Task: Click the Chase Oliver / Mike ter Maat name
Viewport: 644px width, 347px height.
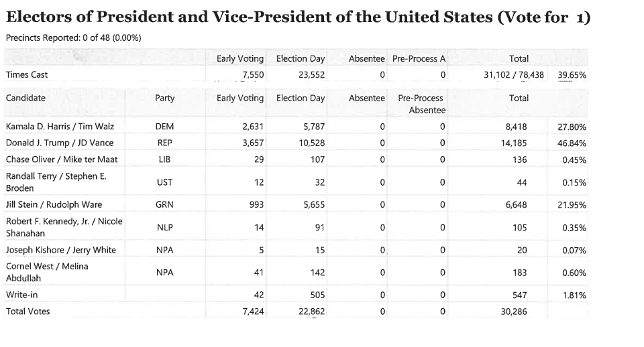Action: pos(62,159)
